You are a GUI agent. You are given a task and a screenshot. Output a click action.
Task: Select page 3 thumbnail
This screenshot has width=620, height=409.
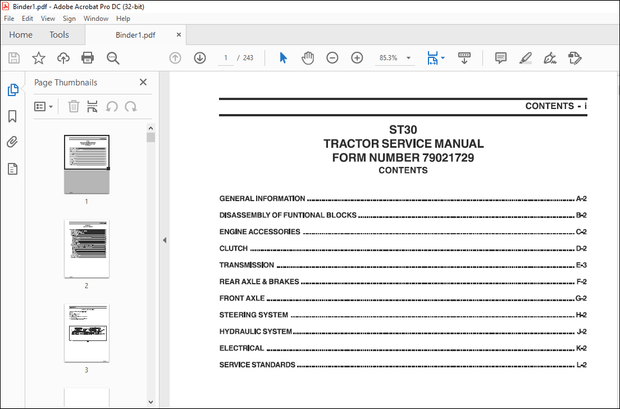click(87, 333)
